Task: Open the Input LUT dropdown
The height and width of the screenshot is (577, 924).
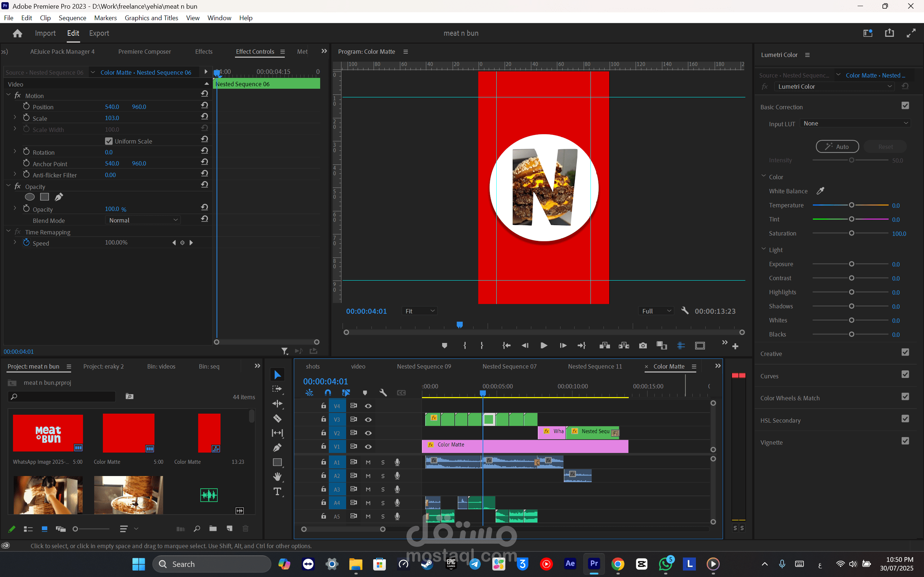Action: click(x=855, y=123)
